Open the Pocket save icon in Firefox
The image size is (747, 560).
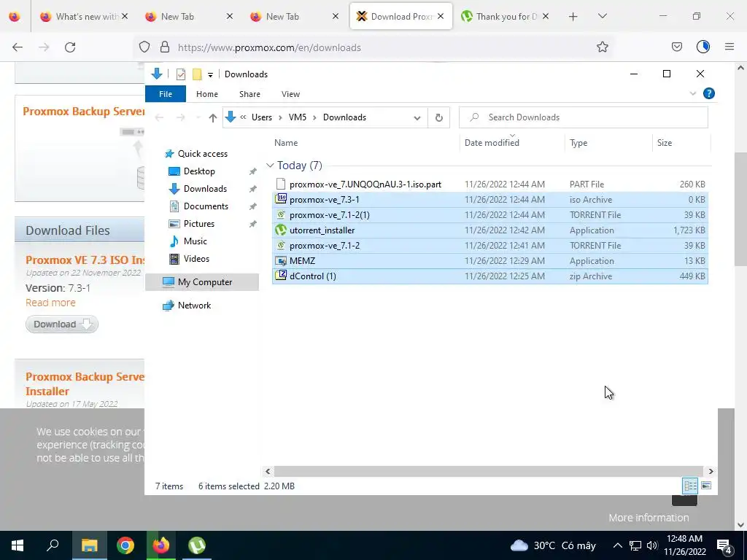point(676,47)
